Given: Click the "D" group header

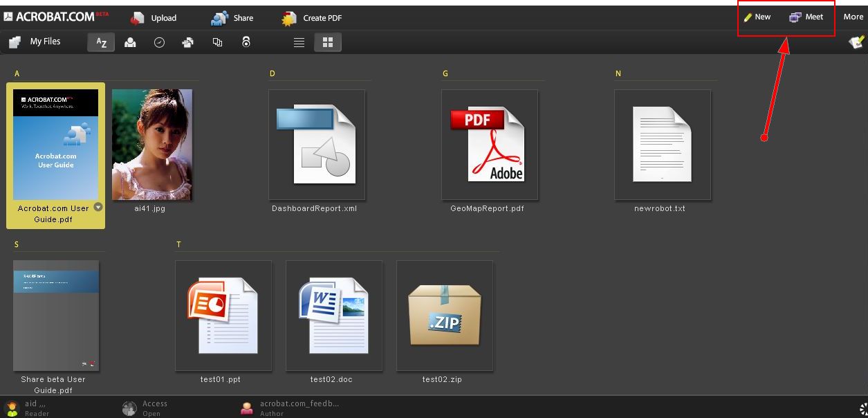Looking at the screenshot, I should click(x=273, y=73).
